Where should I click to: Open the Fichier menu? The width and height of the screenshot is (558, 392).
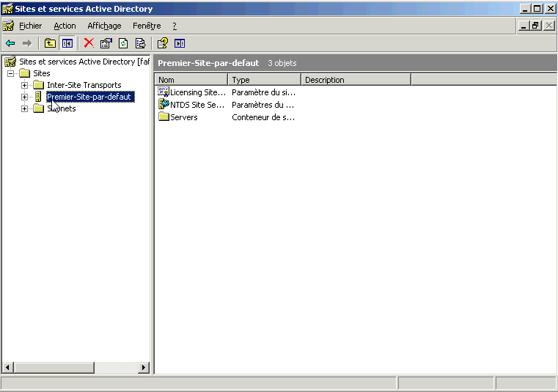[x=30, y=26]
